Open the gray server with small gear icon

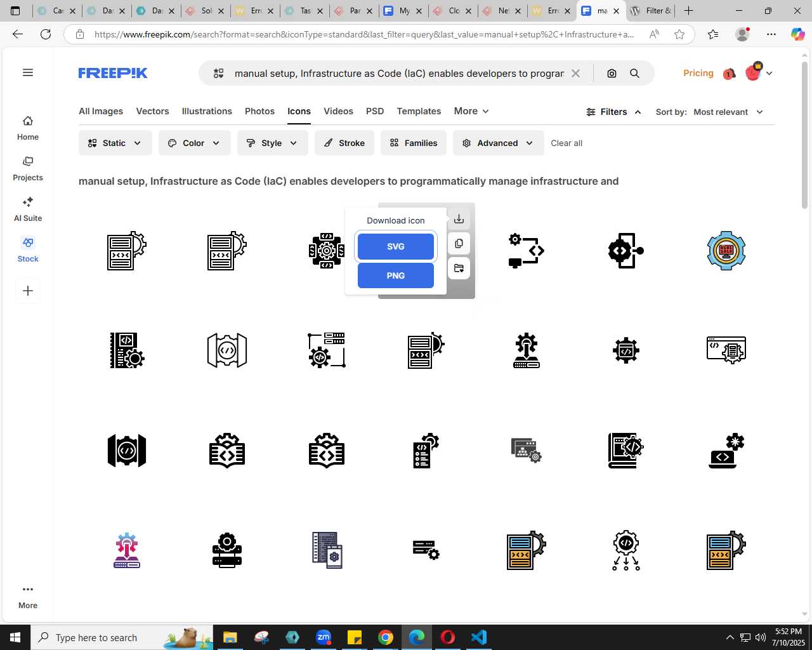(x=526, y=451)
